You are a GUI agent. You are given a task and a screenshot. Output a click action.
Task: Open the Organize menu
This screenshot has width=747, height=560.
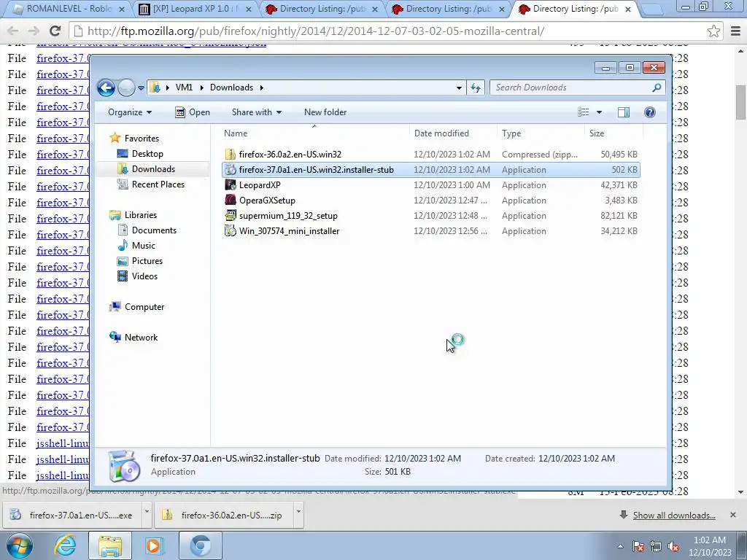(130, 112)
